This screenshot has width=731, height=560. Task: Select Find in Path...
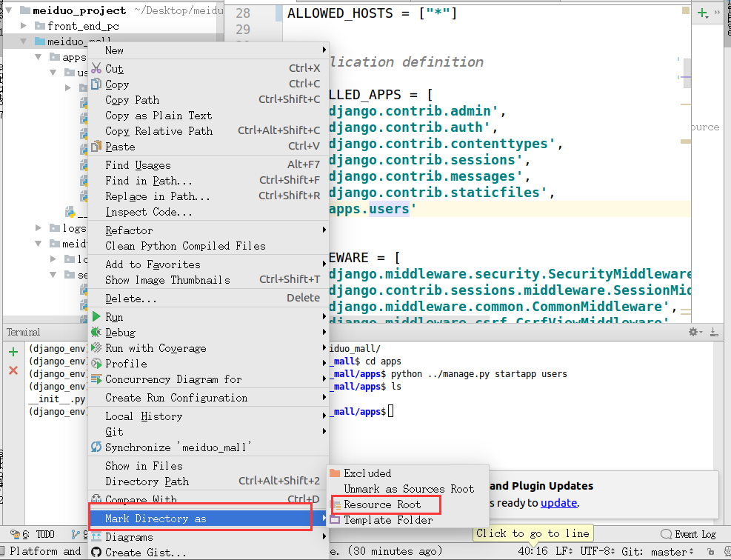pos(208,181)
